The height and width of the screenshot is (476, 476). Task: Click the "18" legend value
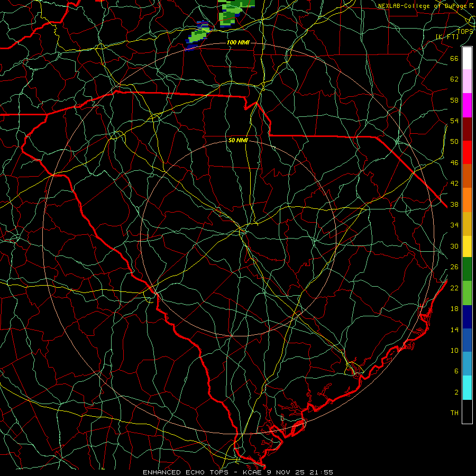(x=454, y=309)
